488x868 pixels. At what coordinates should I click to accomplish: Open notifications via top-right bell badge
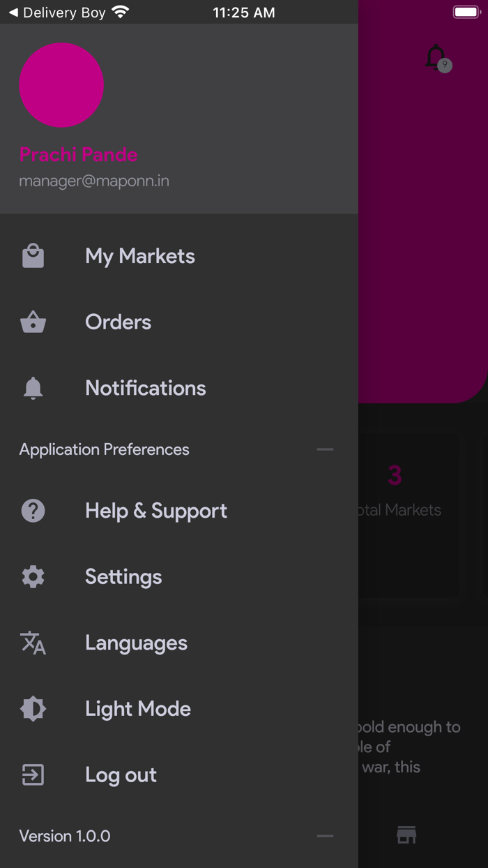437,58
